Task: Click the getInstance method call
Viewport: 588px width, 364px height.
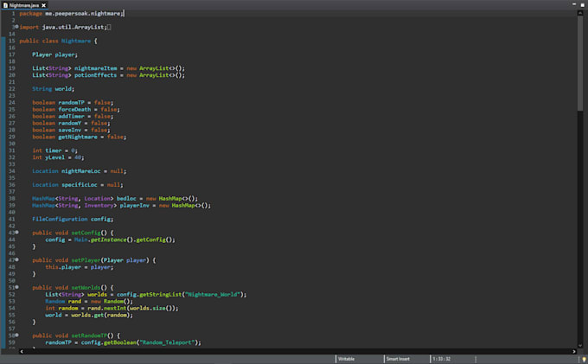Action: pyautogui.click(x=108, y=239)
